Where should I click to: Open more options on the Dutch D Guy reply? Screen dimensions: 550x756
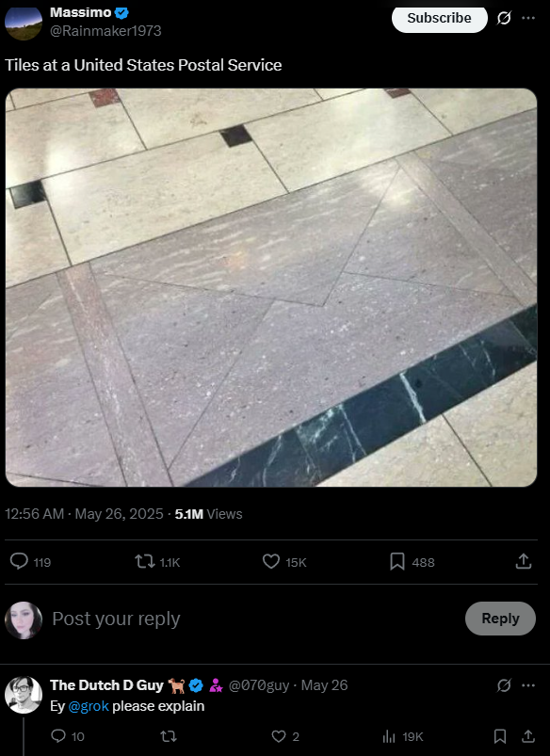click(528, 685)
